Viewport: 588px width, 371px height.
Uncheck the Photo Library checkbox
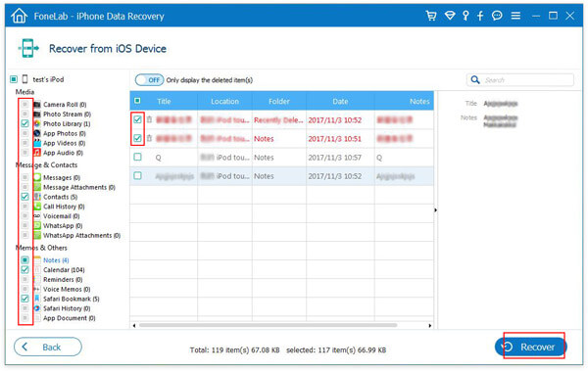coord(24,123)
